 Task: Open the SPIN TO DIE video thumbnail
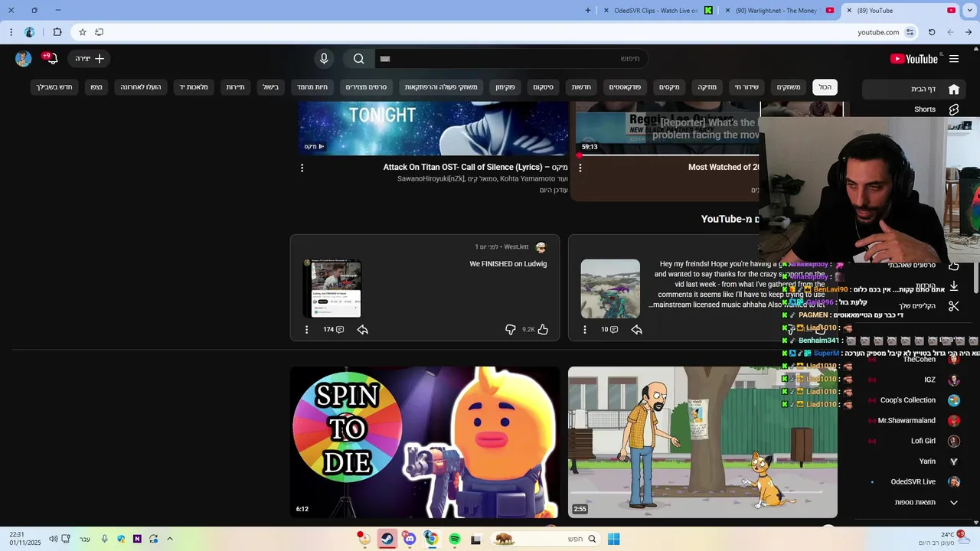(x=425, y=442)
